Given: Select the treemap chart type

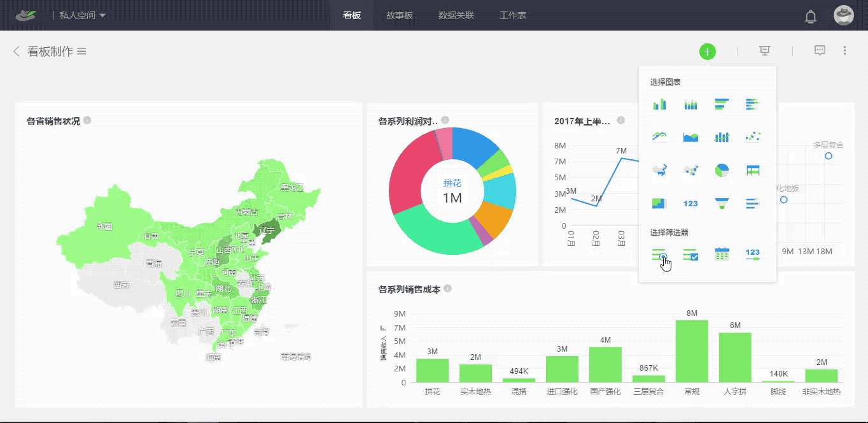Looking at the screenshot, I should 659,203.
